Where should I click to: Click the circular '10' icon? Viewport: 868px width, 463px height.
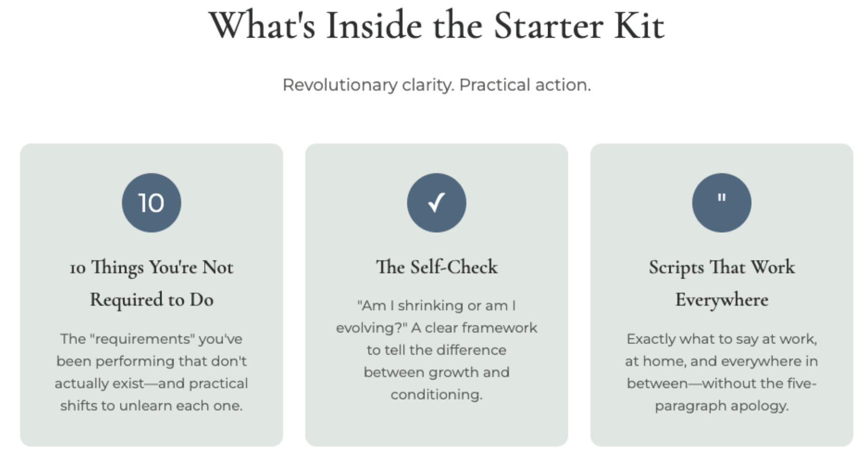[x=151, y=203]
